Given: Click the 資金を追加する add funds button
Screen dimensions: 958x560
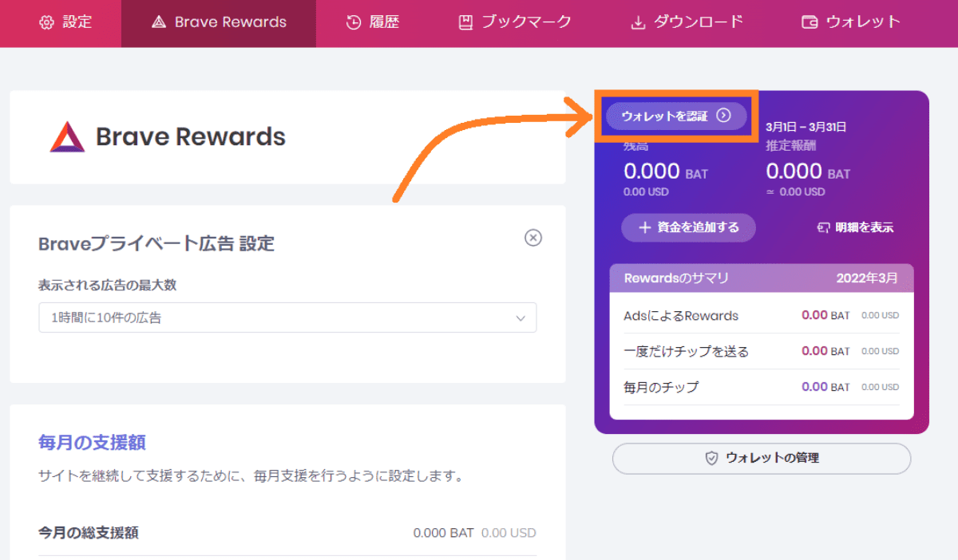Looking at the screenshot, I should click(x=688, y=227).
